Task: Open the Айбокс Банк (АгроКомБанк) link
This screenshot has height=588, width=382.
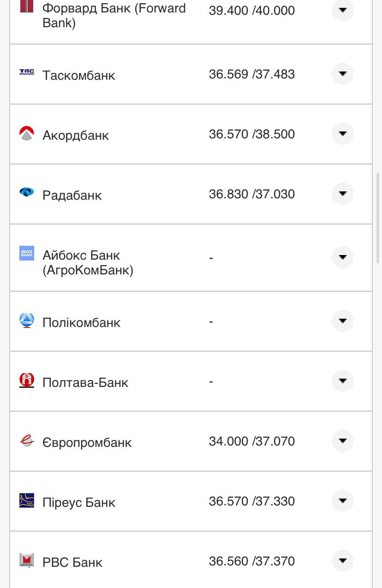Action: click(x=88, y=262)
